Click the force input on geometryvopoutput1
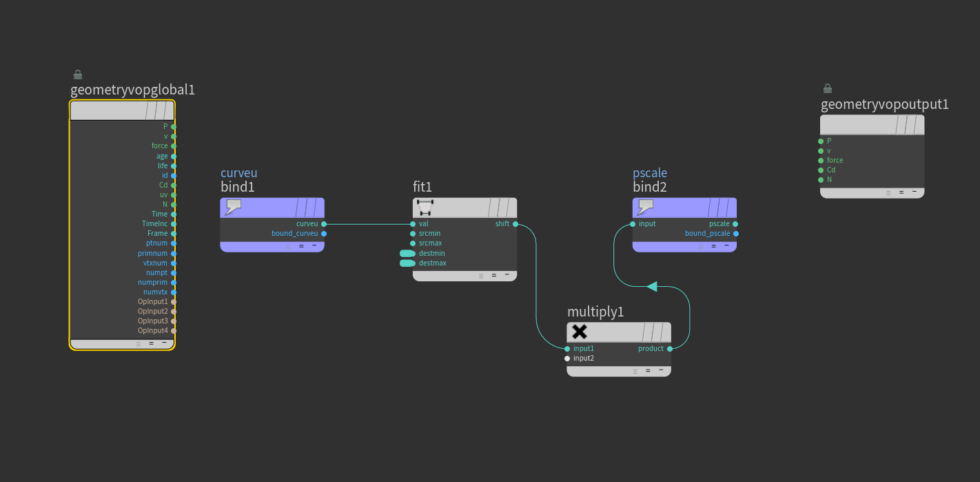 click(821, 161)
